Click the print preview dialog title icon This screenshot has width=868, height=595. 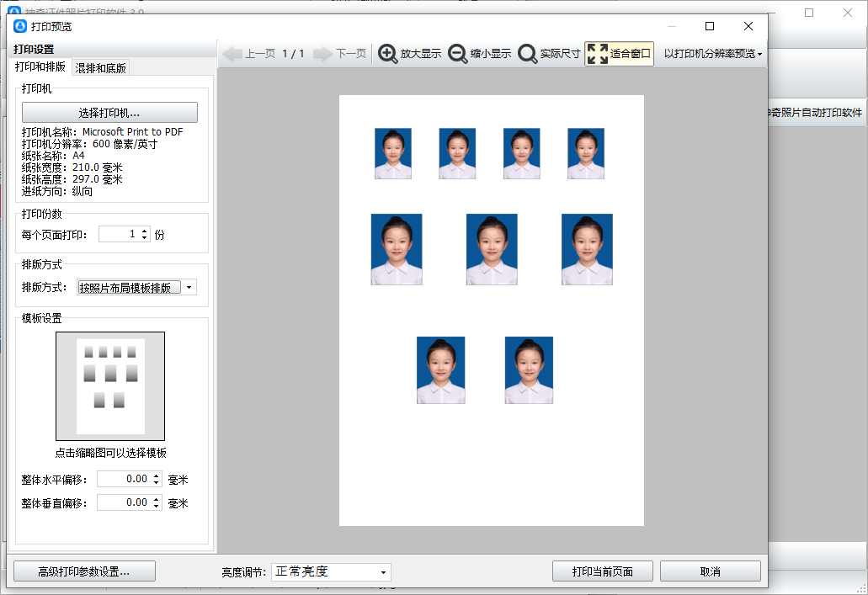(20, 26)
